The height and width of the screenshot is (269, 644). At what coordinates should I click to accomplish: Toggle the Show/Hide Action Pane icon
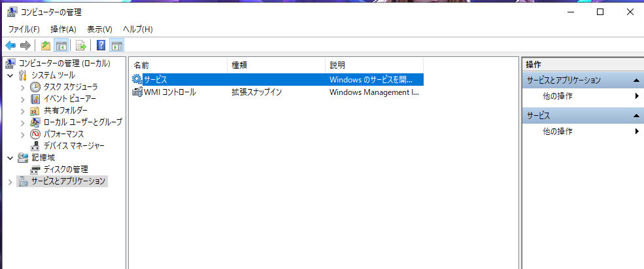pos(117,45)
